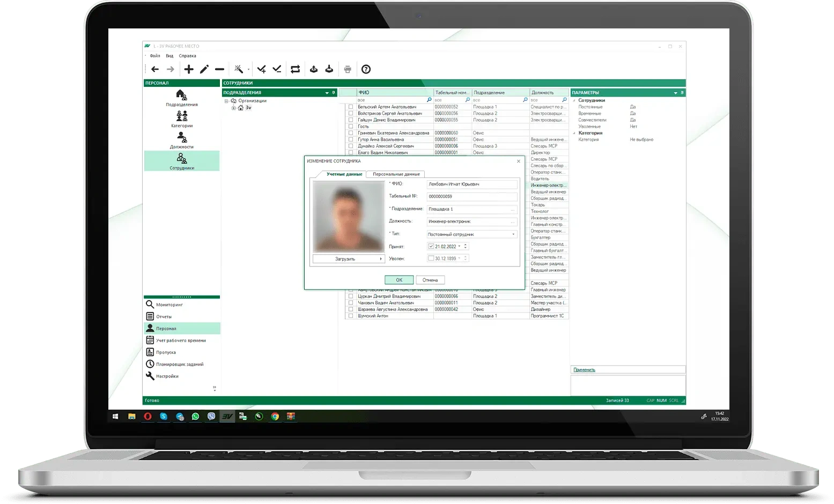Toggle the Принят date checkbox
The width and height of the screenshot is (834, 504).
click(x=431, y=247)
